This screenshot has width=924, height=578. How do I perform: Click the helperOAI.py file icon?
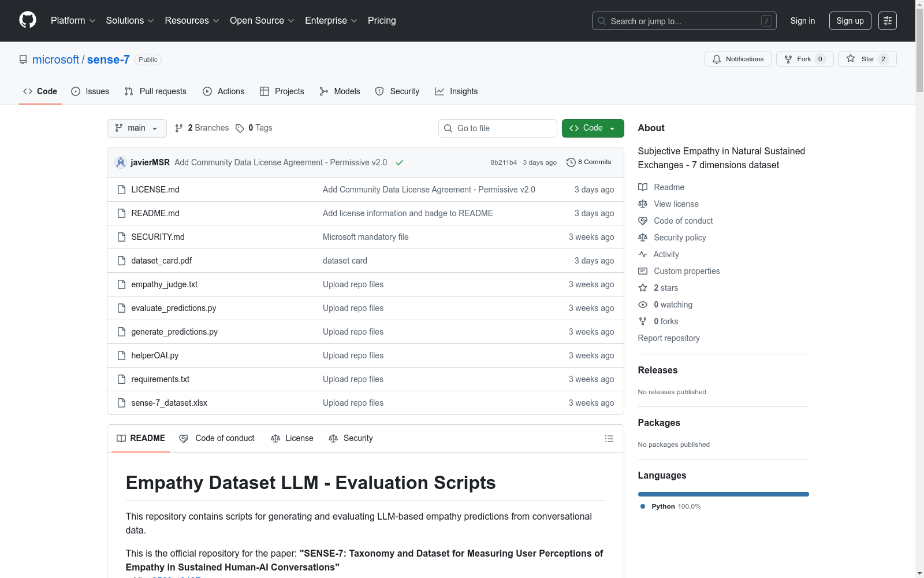tap(121, 355)
